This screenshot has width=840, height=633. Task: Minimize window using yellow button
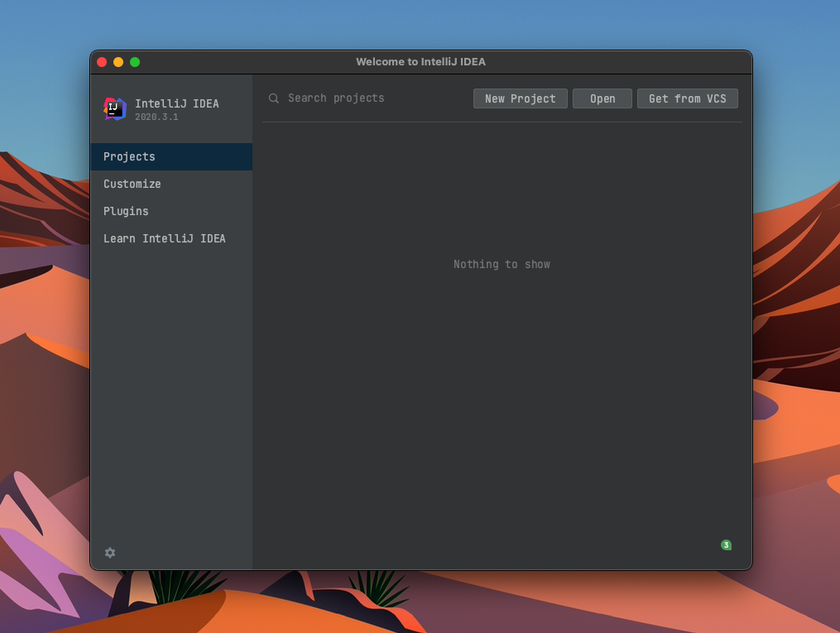(118, 62)
